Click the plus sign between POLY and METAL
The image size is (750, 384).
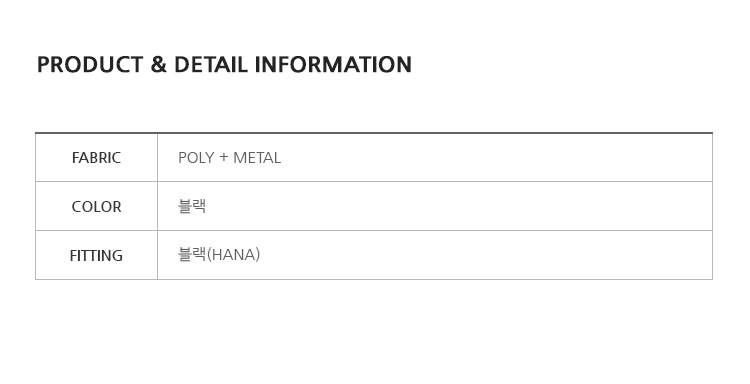pos(223,158)
